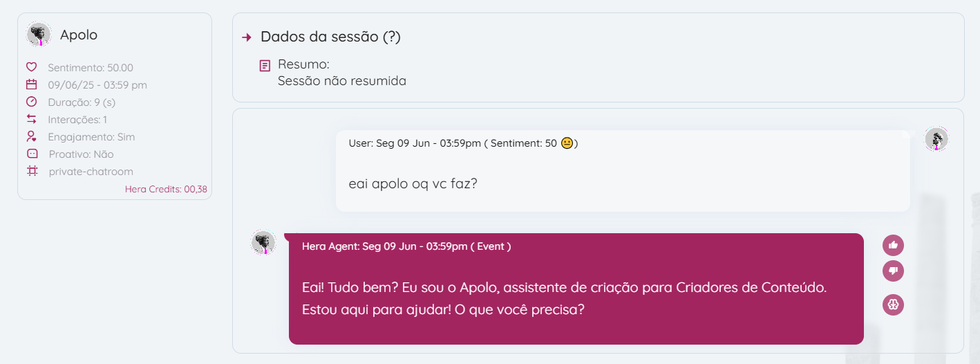Click the clock icon beside Duração
This screenshot has width=980, height=364.
[31, 102]
